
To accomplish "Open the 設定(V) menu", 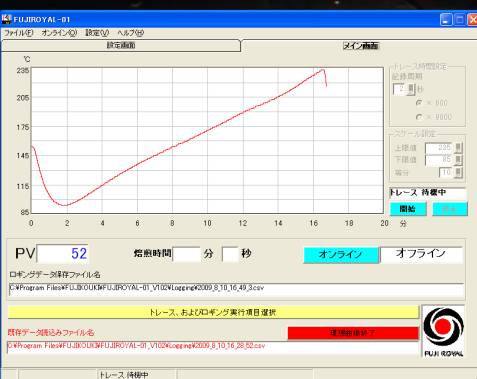I will click(97, 33).
